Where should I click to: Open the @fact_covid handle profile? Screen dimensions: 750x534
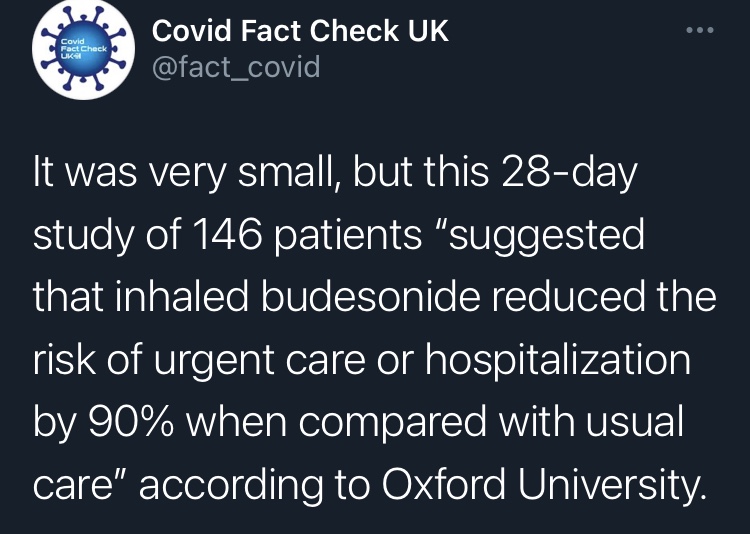pos(236,67)
